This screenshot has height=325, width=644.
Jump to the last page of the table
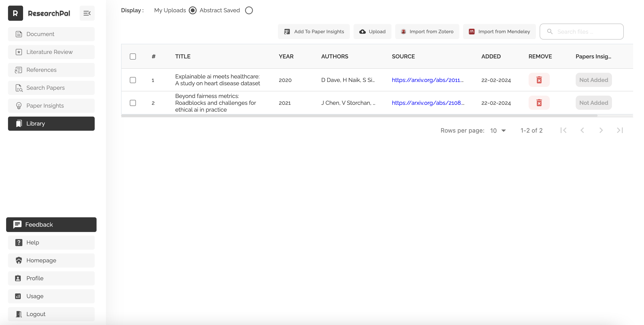(620, 130)
